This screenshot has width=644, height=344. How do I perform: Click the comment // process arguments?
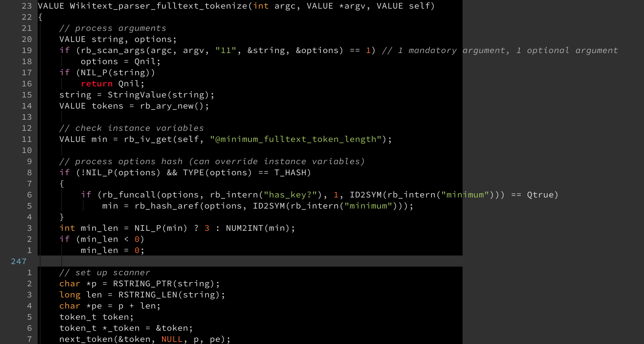[x=113, y=28]
